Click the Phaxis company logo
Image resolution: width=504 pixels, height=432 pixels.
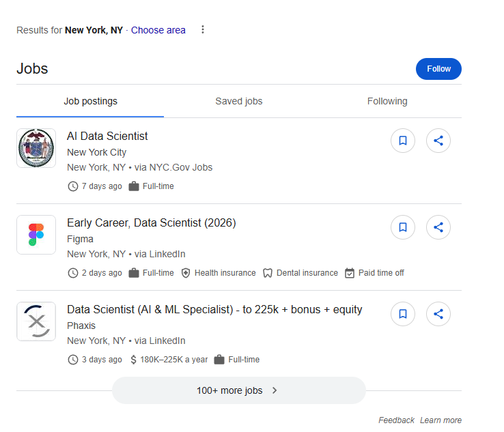[36, 321]
